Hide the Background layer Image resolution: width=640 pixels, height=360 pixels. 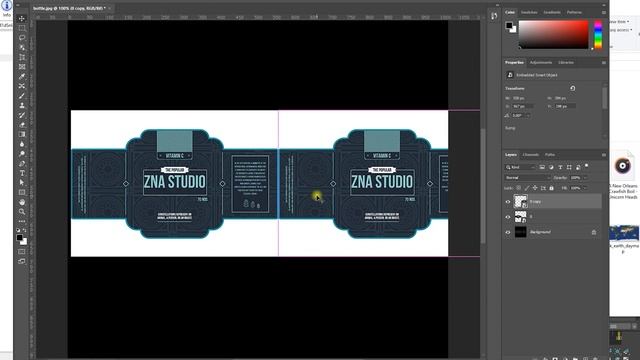[508, 232]
